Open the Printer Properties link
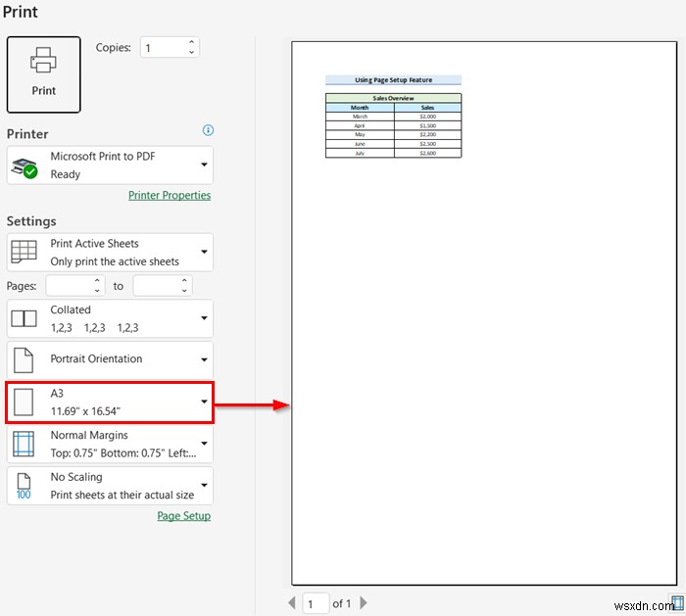 [x=170, y=195]
